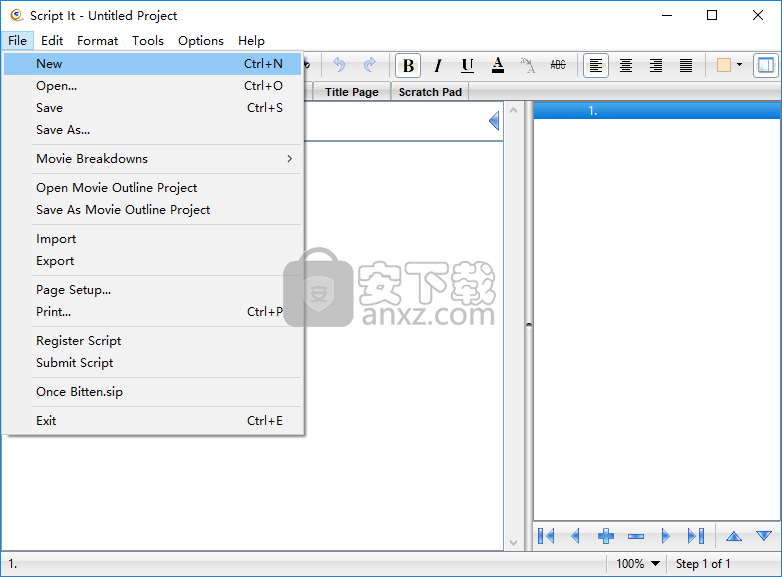Go to last step icon
This screenshot has width=782, height=577.
click(696, 536)
